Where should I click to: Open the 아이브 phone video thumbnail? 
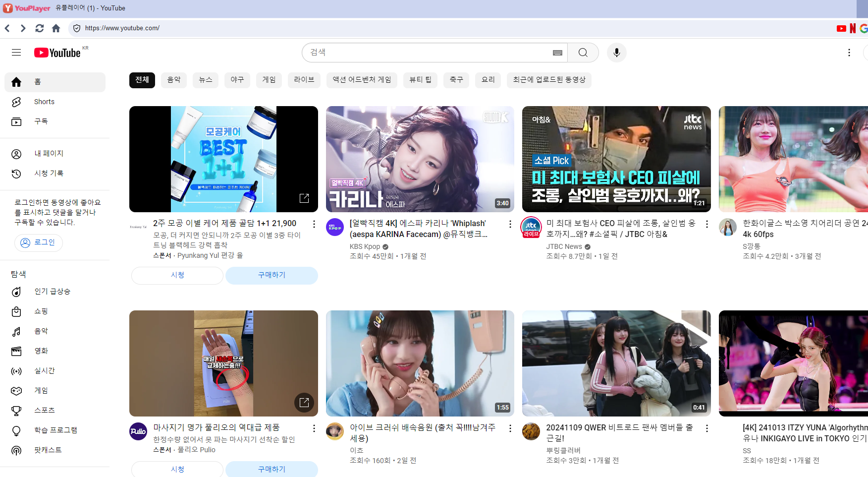coord(420,363)
